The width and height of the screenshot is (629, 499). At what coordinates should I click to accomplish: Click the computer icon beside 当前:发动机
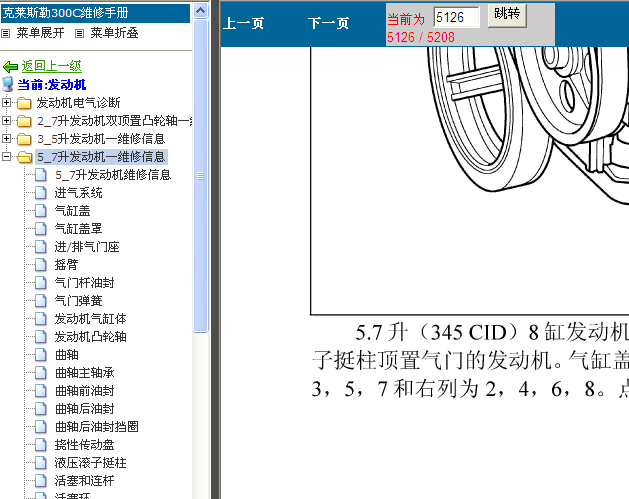(8, 84)
